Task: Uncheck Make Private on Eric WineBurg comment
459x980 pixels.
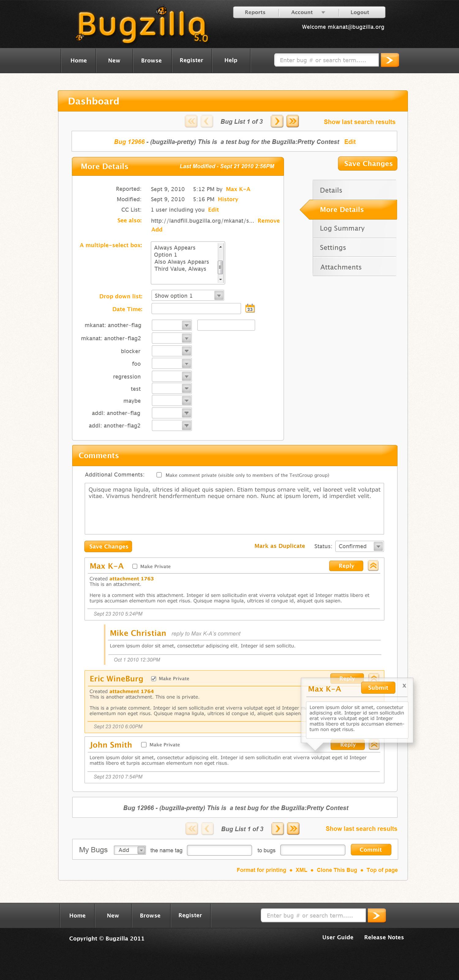Action: click(154, 678)
